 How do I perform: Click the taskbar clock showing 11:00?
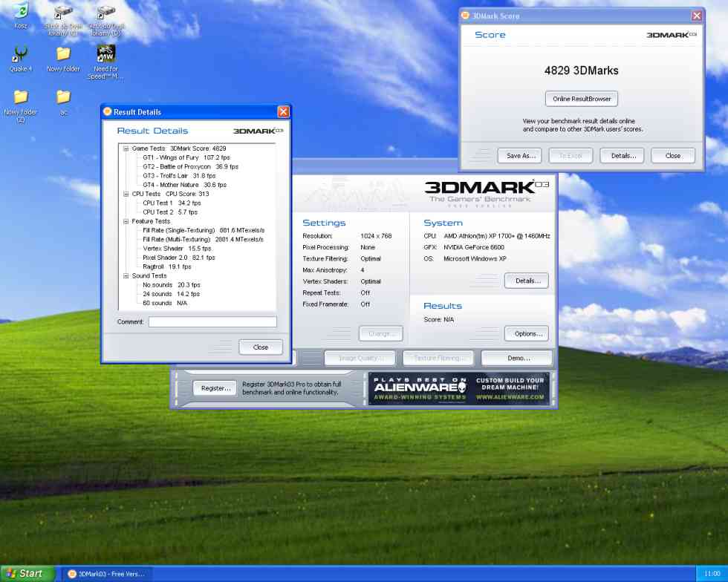click(712, 574)
